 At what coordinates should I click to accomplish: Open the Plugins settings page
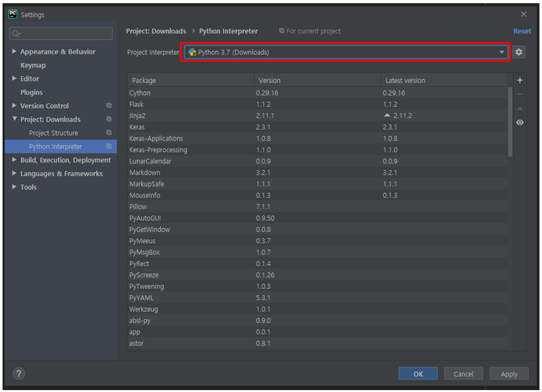tap(31, 92)
